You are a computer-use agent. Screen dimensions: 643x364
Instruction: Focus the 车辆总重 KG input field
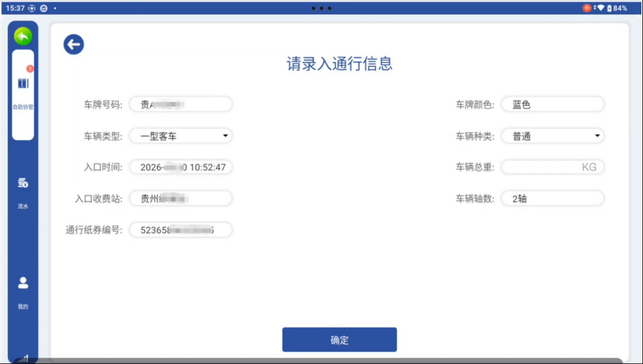pos(553,167)
